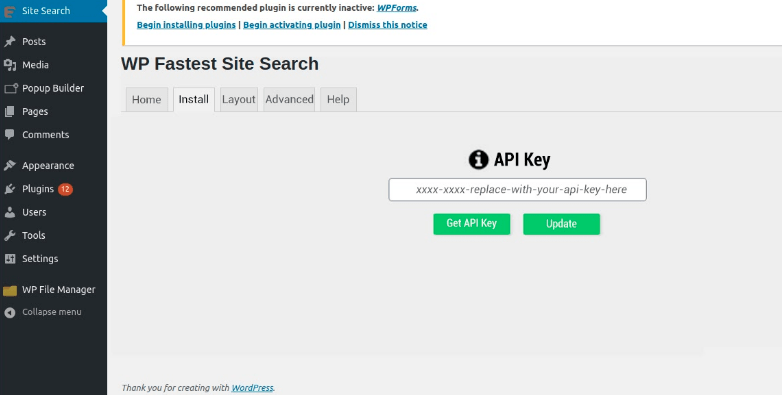Click the WP Fastest Site Search heading
The image size is (782, 397).
click(x=220, y=64)
